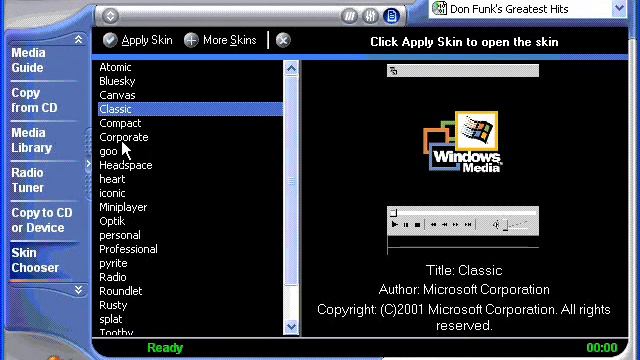Click the up-down arrows round button
Screen dimensions: 640x360
[x=110, y=16]
